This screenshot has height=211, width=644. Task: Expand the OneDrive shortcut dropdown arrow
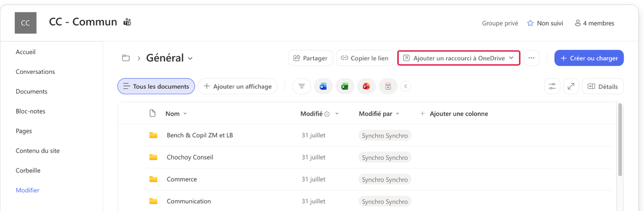click(x=511, y=58)
